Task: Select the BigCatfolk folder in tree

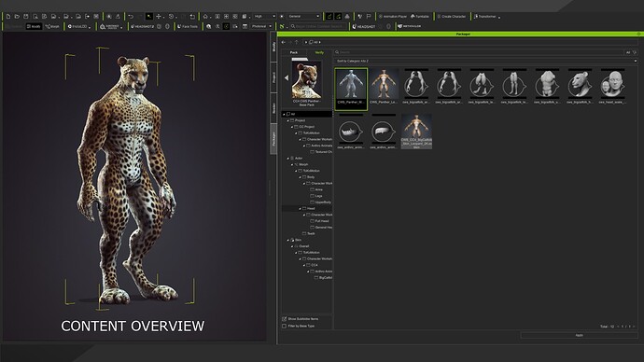Action: pos(323,278)
